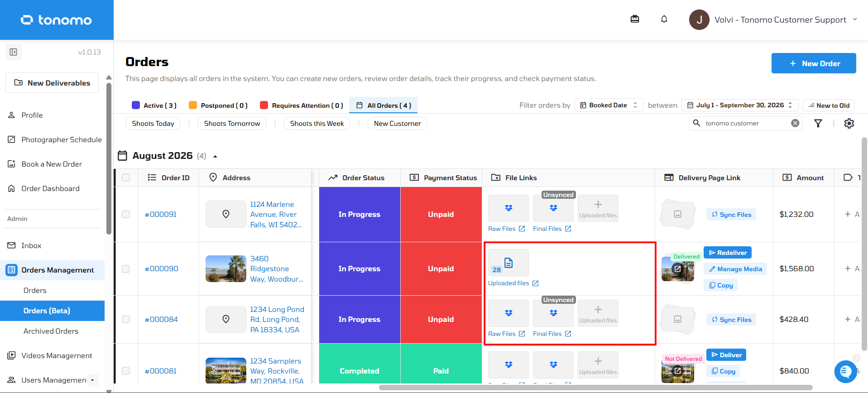Screen dimensions: 868x393
Task: Click the uploaded files document icon for #000090
Action: click(x=508, y=263)
